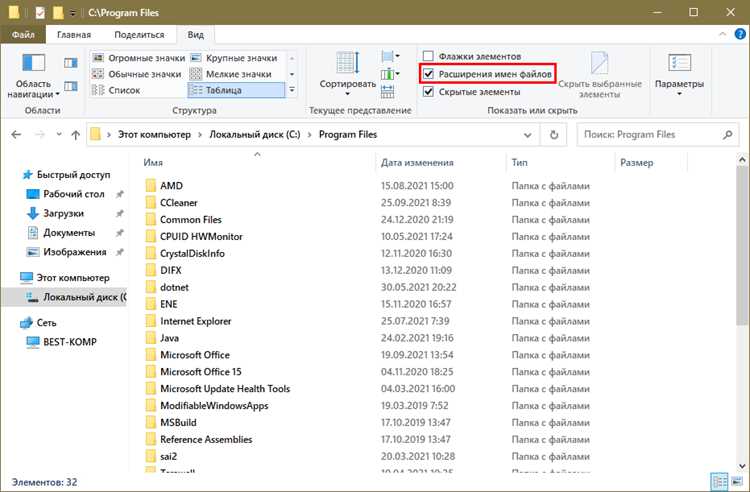Select Рабочий стол in navigation pane

tap(66, 194)
